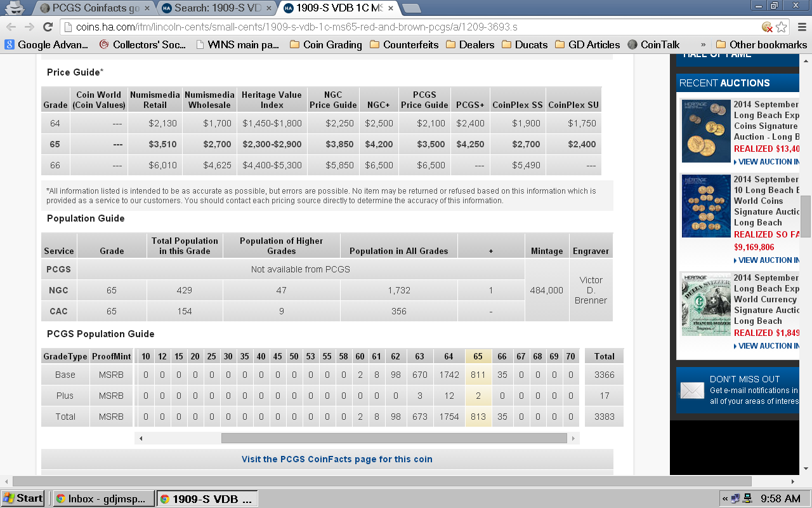Open the Long Beach World Coins auction thumbnail
This screenshot has width=812, height=508.
pos(706,206)
